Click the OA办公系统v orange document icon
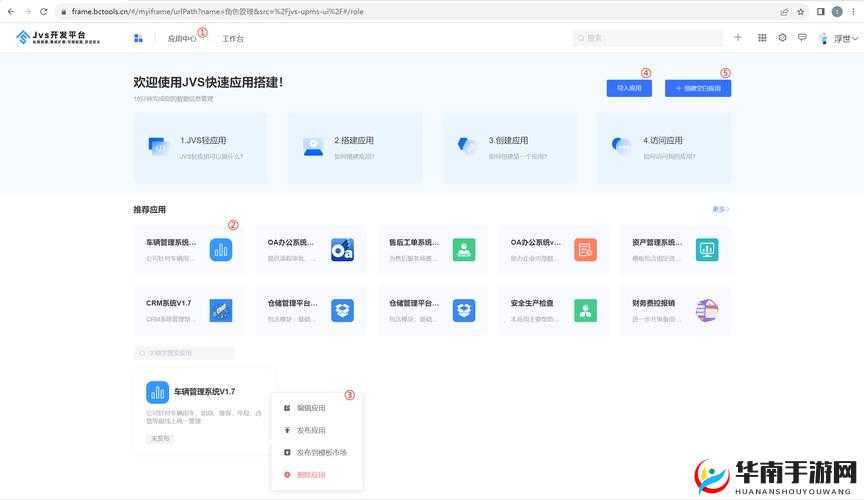Image resolution: width=864 pixels, height=500 pixels. 585,250
